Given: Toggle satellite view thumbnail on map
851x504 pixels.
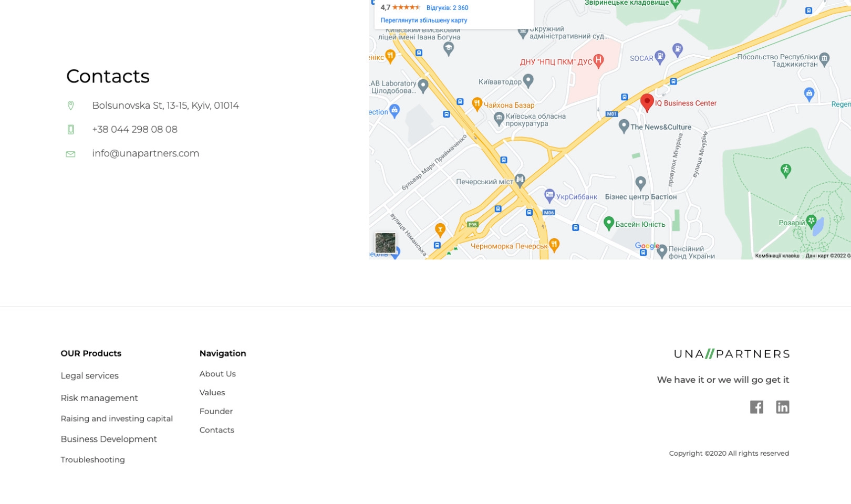Looking at the screenshot, I should tap(385, 243).
